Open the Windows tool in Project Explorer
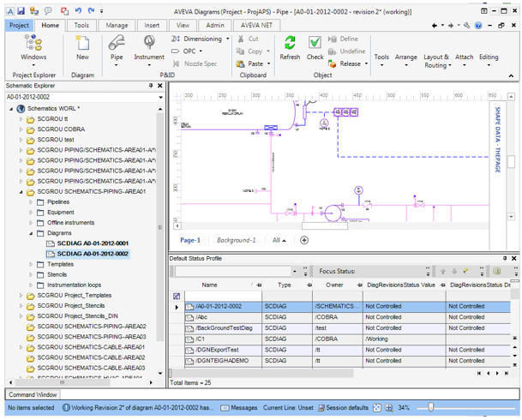Image resolution: width=522 pixels, height=420 pixels. [33, 49]
